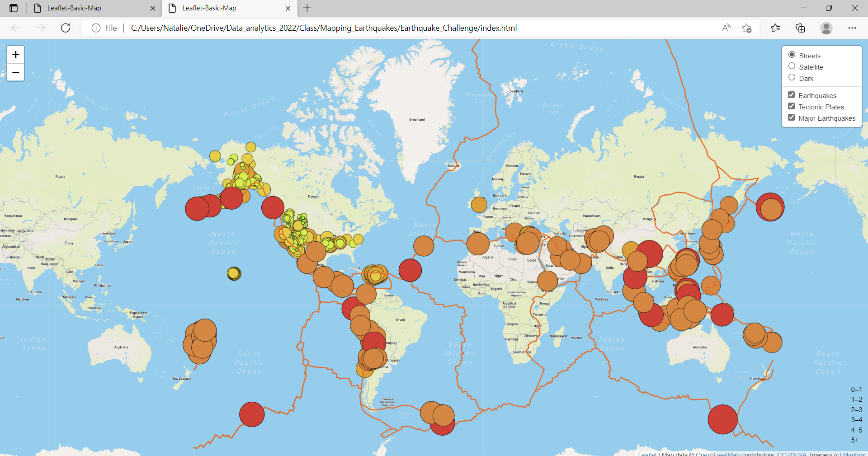Click the Leaflet attribution link
Screen dimensions: 868x456
click(647, 454)
